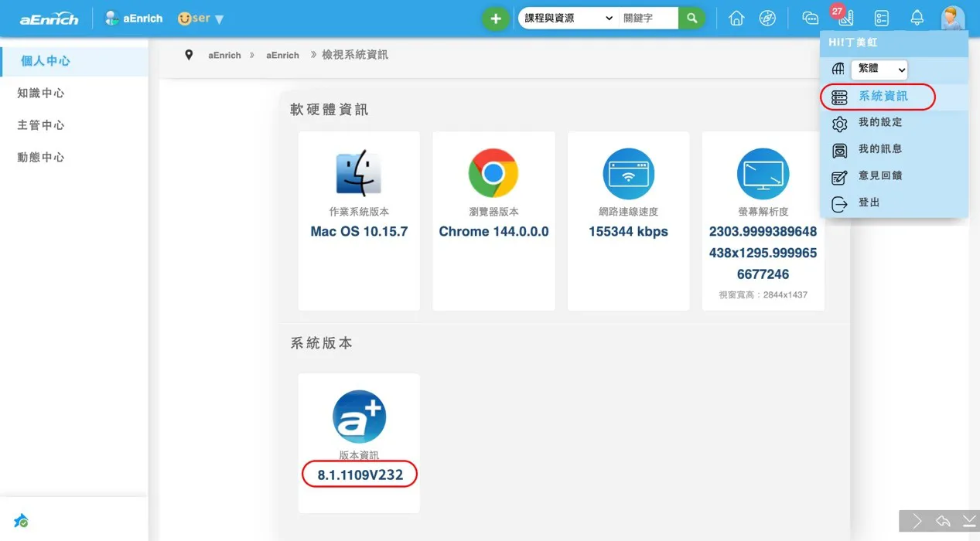Click the aEnrich logo link
The width and height of the screenshot is (980, 541).
coord(49,19)
